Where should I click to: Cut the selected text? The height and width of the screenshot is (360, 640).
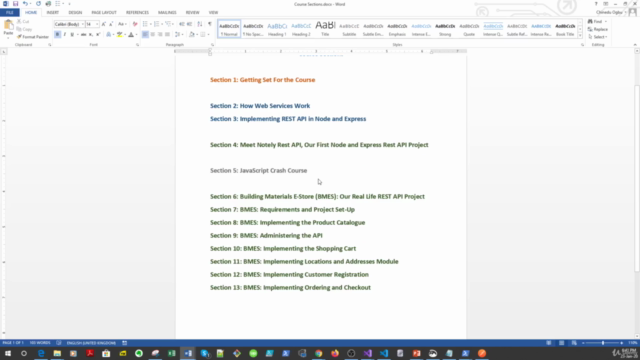[x=23, y=22]
